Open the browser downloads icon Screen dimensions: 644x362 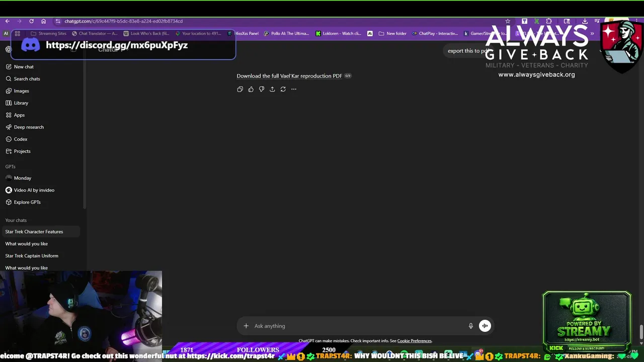coord(585,21)
